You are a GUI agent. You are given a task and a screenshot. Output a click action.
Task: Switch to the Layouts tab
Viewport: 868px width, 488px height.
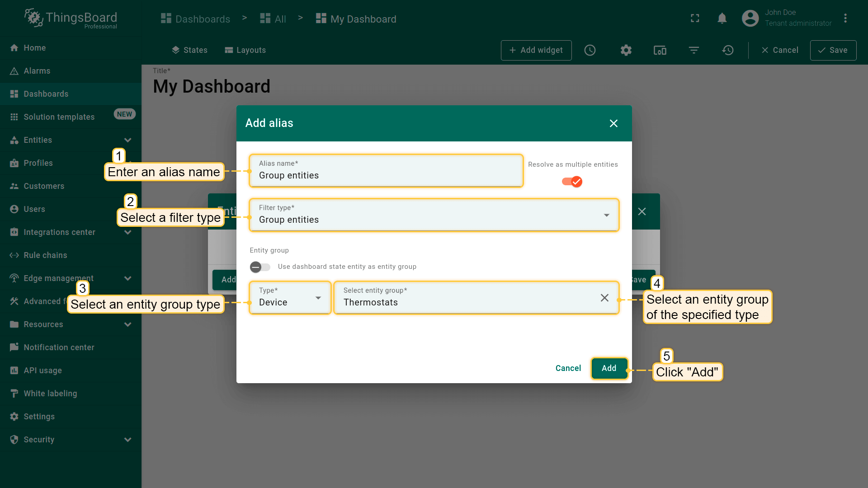tap(245, 50)
